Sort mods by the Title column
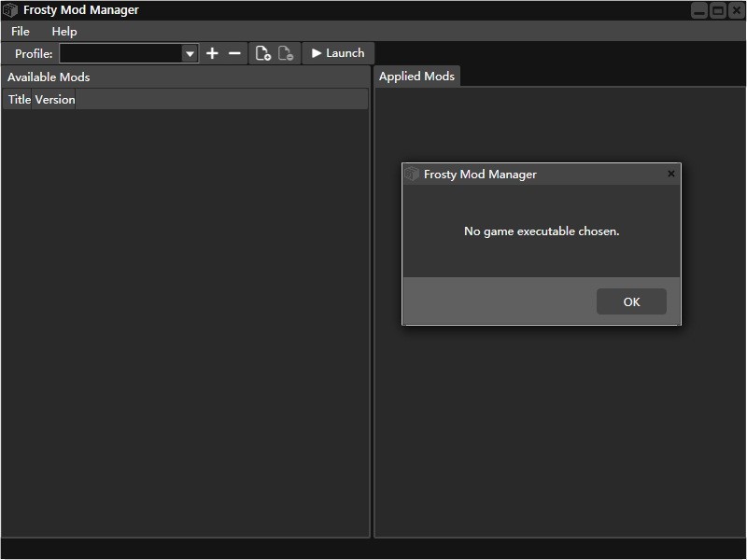Screen dimensions: 747x560 click(19, 100)
